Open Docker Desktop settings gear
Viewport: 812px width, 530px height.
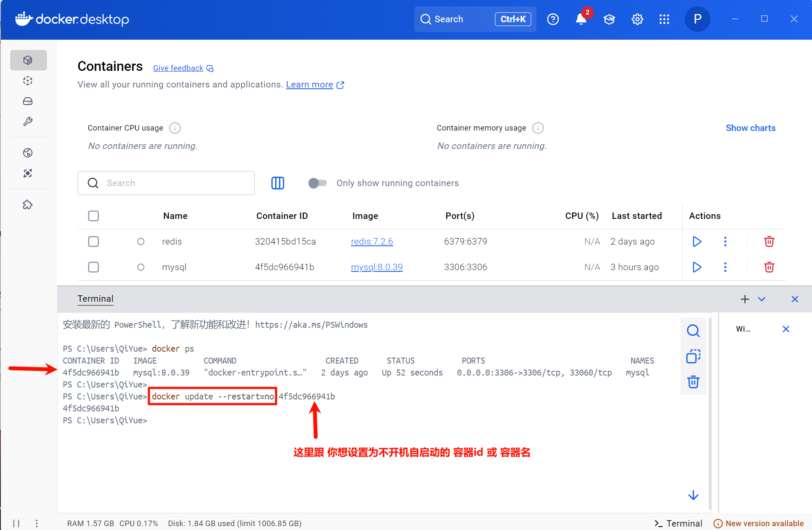637,19
